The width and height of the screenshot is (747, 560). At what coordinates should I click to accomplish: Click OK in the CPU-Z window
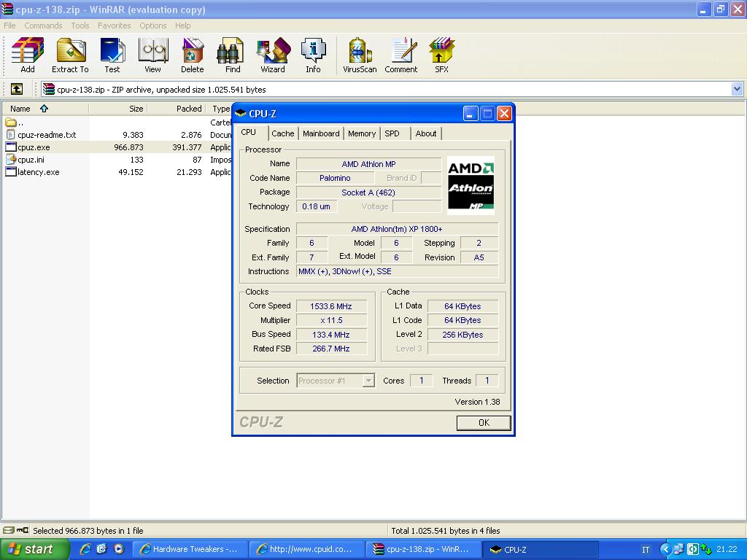click(x=484, y=422)
